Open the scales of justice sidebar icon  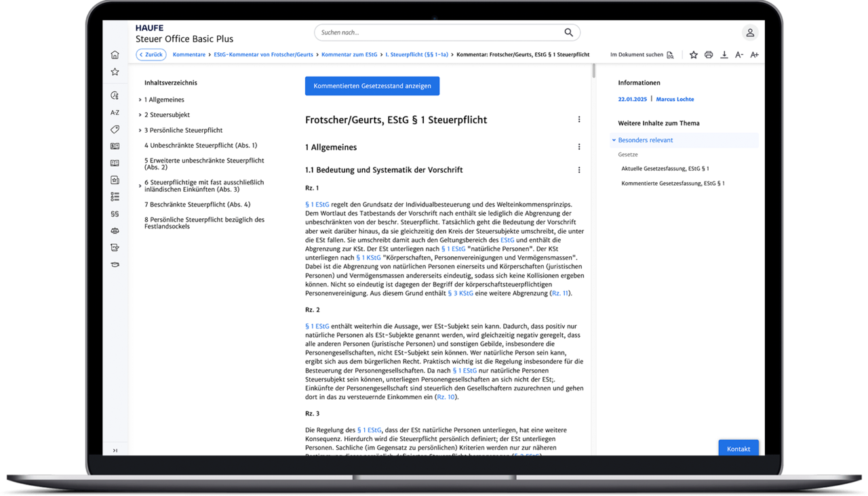(x=115, y=230)
